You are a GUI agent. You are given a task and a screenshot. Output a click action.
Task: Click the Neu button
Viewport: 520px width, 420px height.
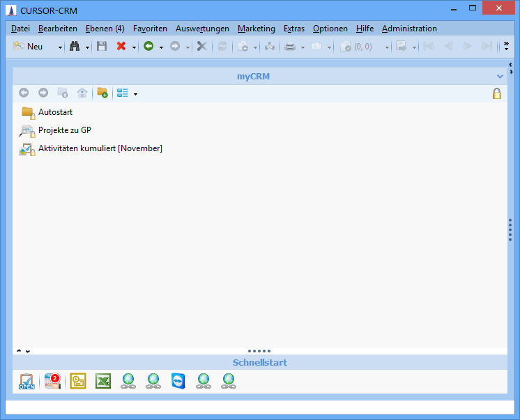coord(29,47)
